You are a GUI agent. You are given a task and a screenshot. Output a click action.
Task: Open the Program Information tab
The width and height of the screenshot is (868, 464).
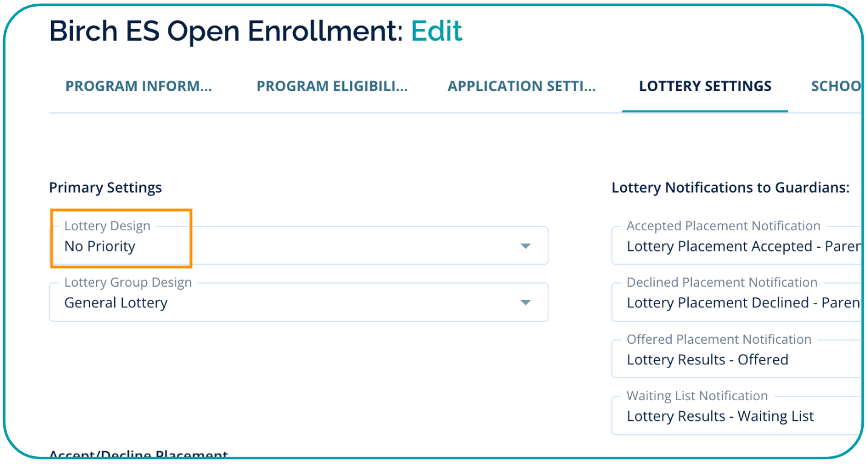(x=139, y=86)
